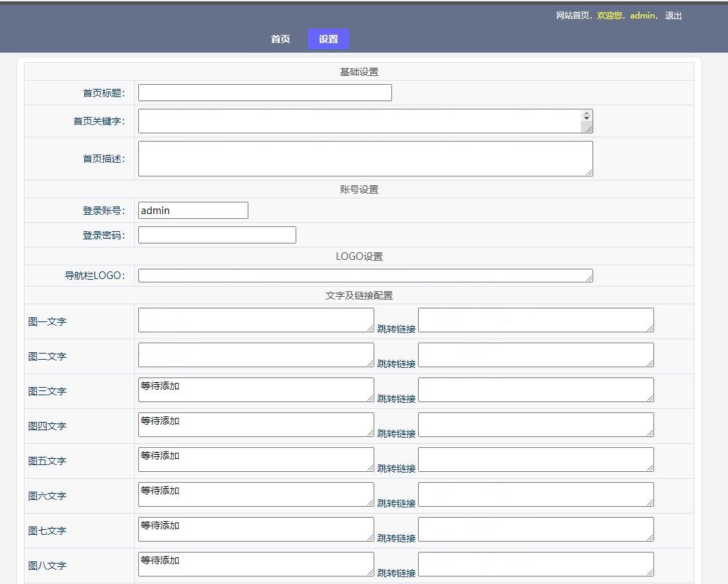Click the admin username link
The width and height of the screenshot is (728, 584).
point(642,16)
